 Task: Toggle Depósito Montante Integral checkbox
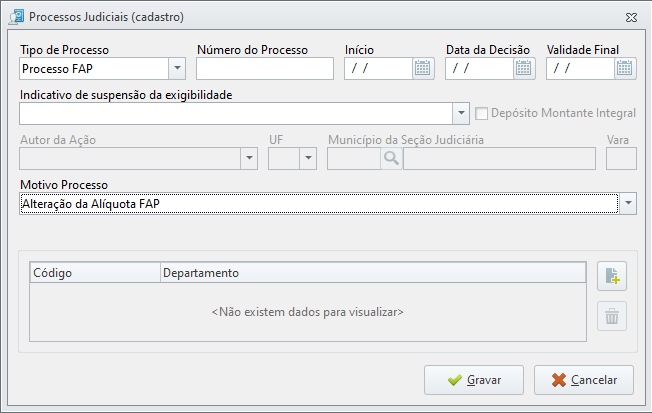[x=481, y=113]
